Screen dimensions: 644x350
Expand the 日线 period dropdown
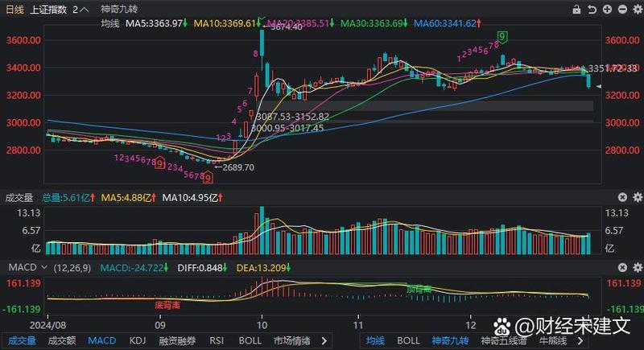point(15,10)
